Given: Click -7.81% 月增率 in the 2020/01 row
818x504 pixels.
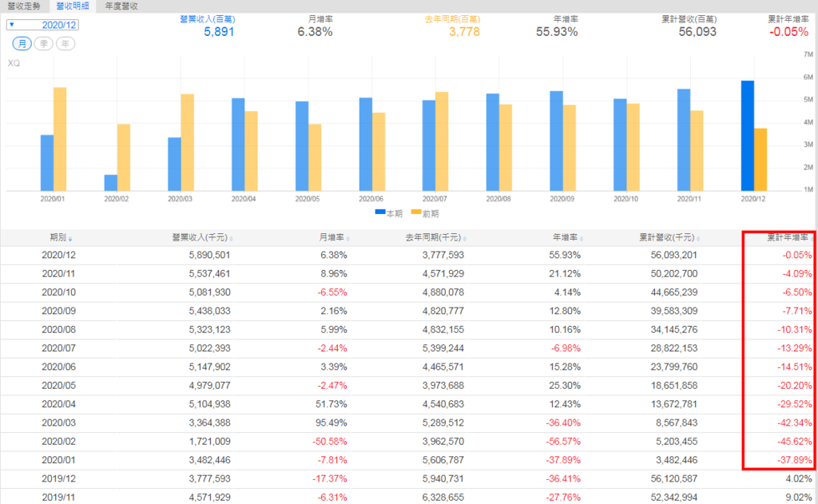Looking at the screenshot, I should (332, 460).
